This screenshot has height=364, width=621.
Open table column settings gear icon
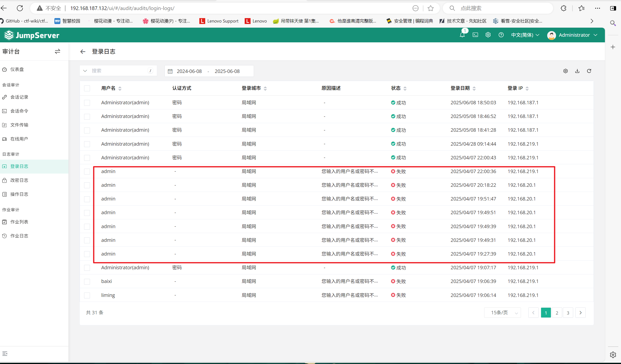point(565,71)
